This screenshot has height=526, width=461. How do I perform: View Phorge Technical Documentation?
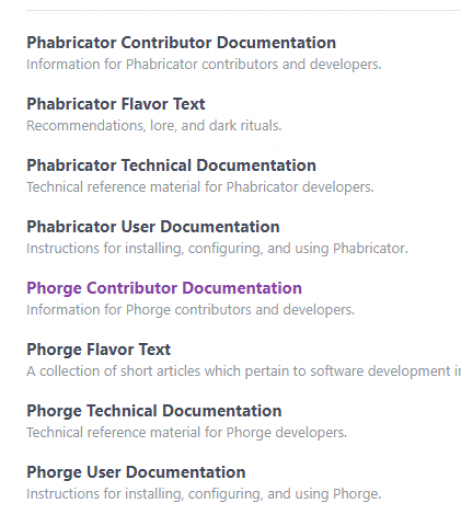pyautogui.click(x=154, y=411)
